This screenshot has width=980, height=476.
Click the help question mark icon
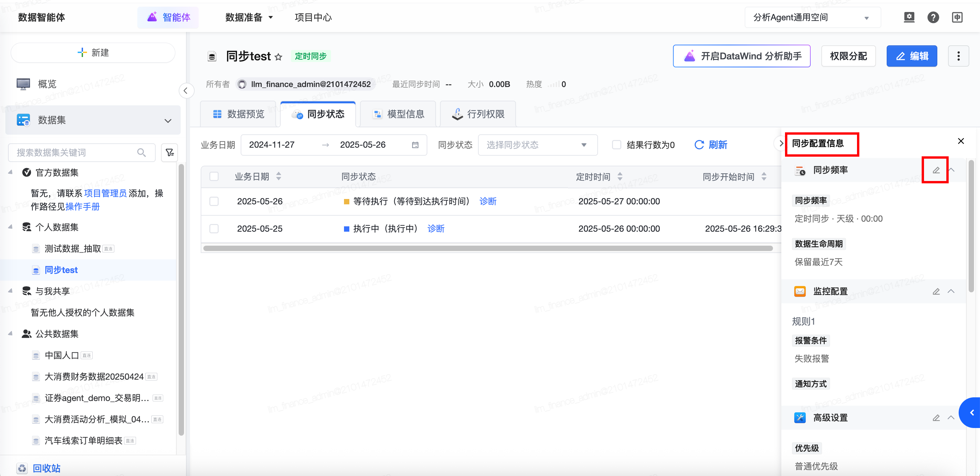pyautogui.click(x=933, y=17)
